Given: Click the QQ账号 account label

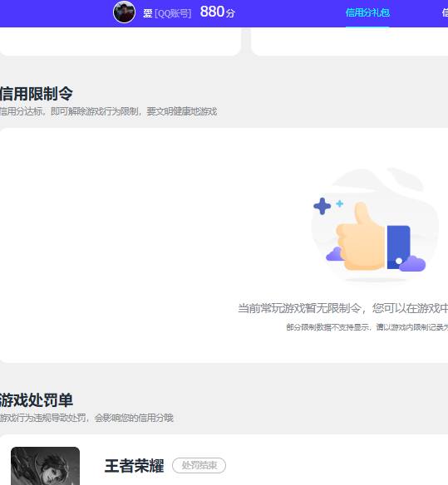Looking at the screenshot, I should click(x=173, y=13).
